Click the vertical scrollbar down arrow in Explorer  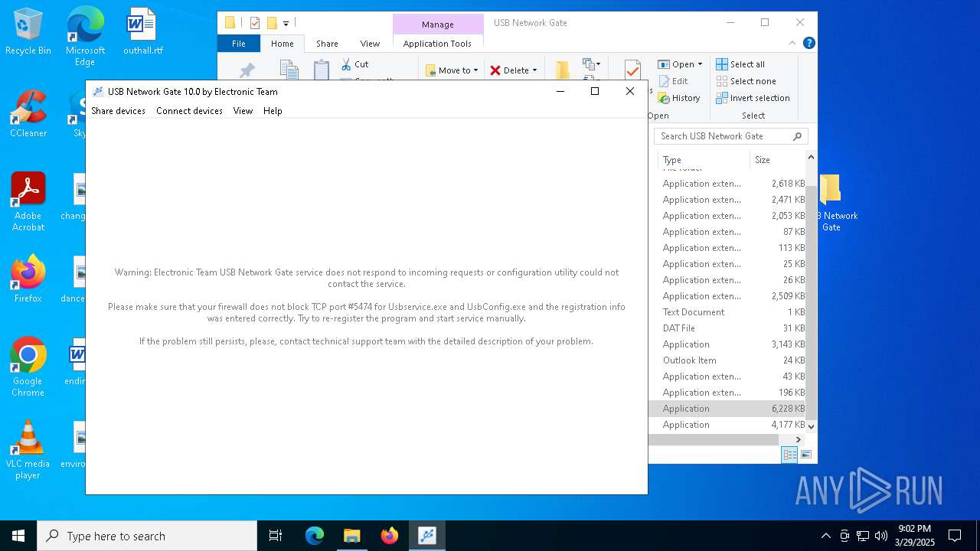pos(812,426)
